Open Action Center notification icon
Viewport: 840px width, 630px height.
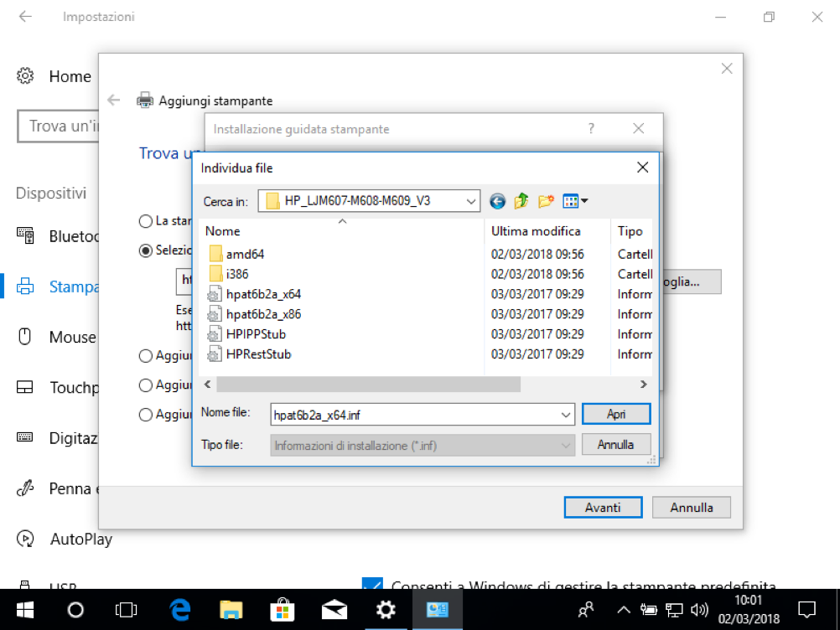click(806, 610)
